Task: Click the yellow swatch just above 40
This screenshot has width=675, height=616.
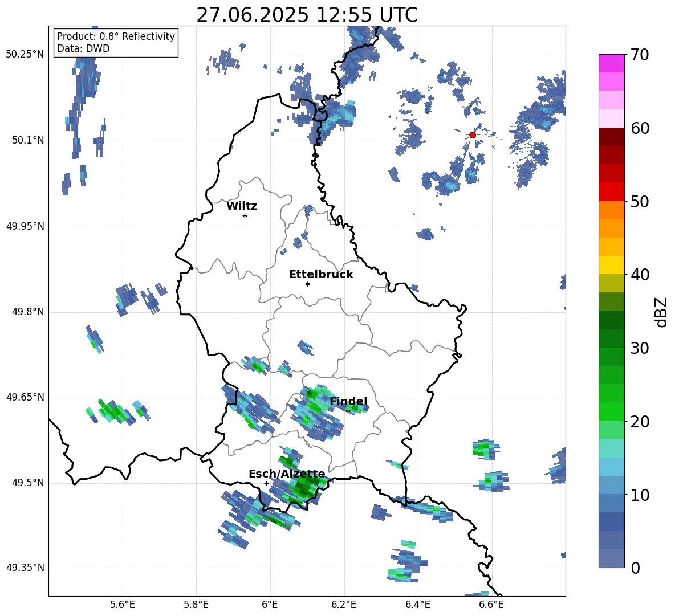Action: point(611,265)
